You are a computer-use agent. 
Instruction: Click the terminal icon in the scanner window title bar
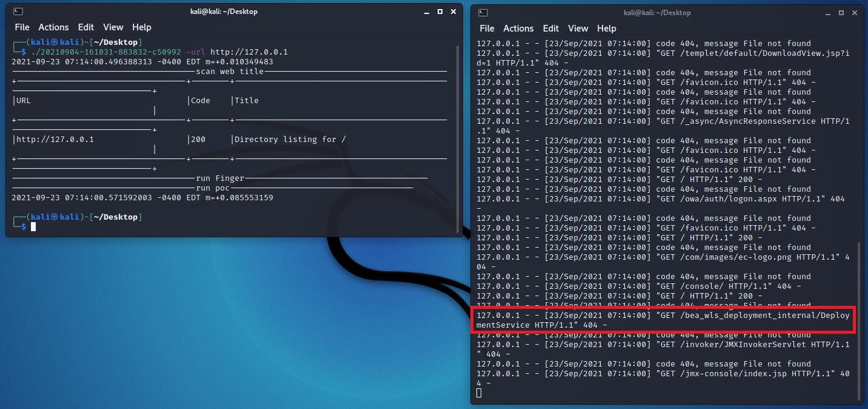(x=18, y=12)
